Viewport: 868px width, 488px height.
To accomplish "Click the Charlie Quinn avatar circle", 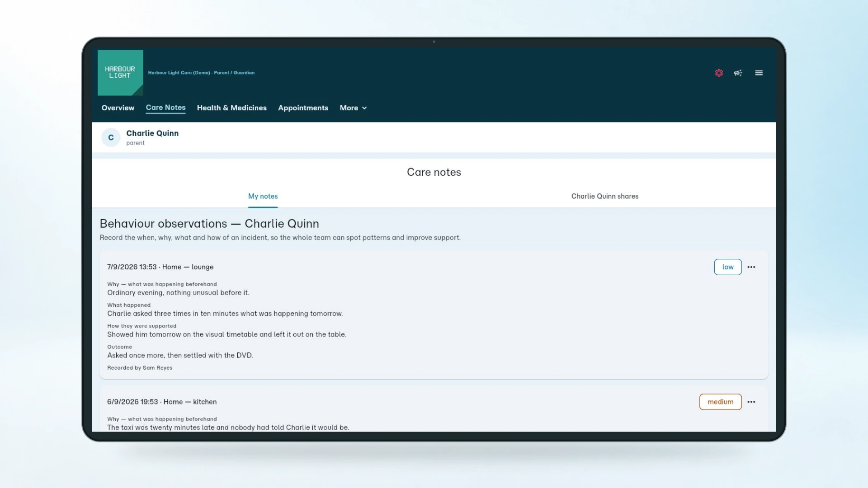I will click(111, 137).
